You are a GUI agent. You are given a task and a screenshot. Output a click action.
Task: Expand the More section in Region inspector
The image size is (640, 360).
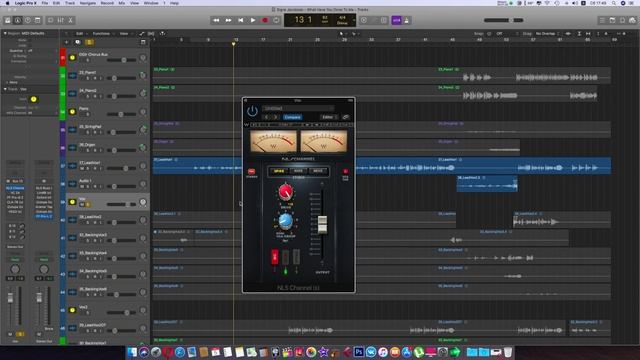pos(12,82)
